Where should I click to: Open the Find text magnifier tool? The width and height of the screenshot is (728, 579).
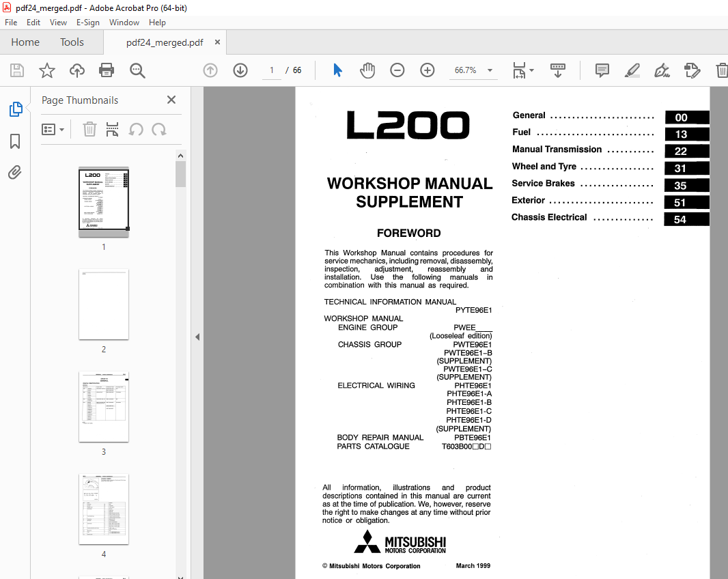pyautogui.click(x=137, y=70)
